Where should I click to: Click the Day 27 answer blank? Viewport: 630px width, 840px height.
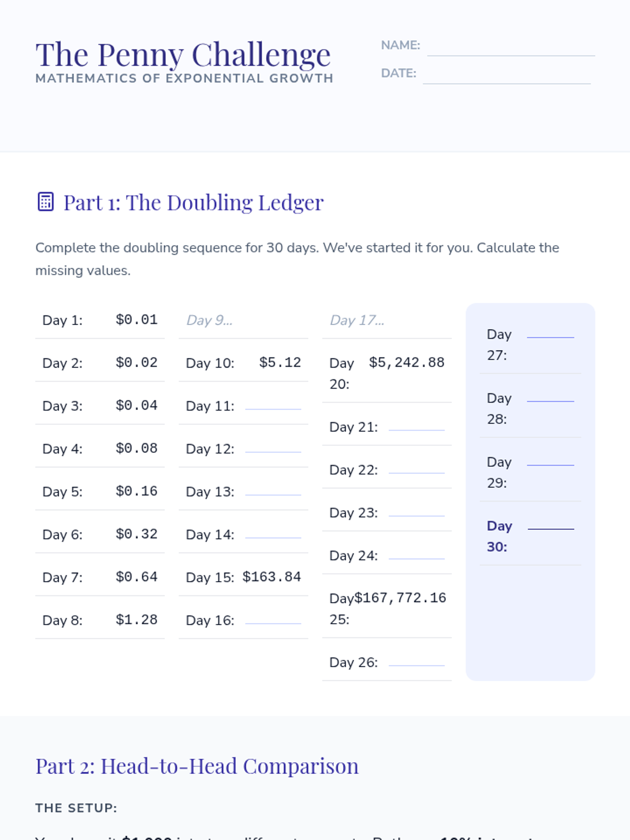click(550, 333)
